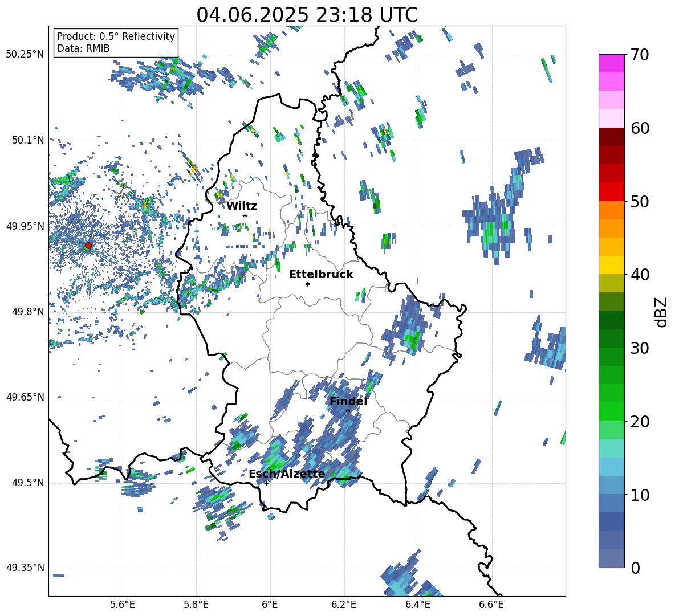The image size is (675, 616).
Task: Click the 5.8°E longitude tick label
Action: pyautogui.click(x=196, y=605)
